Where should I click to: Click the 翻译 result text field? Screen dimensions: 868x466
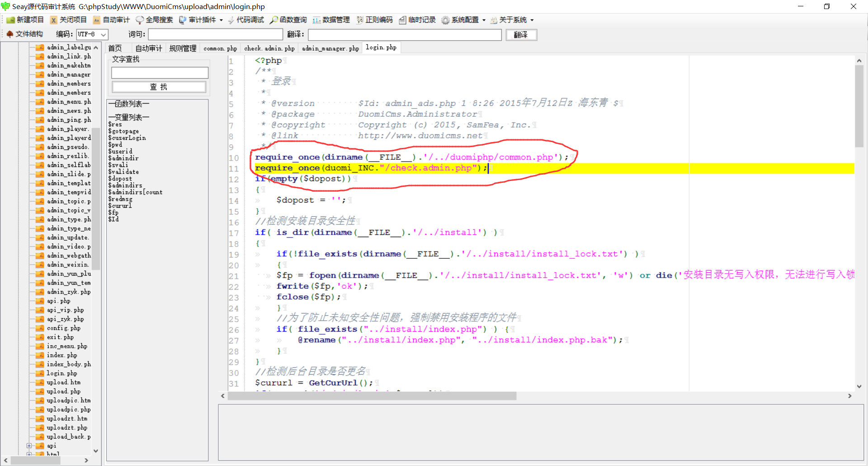(405, 35)
